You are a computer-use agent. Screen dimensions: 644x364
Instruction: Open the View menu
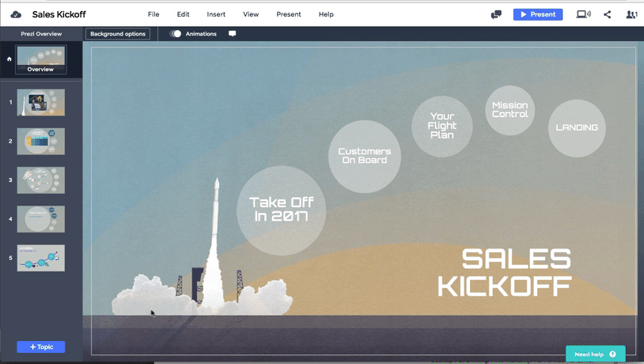click(251, 14)
